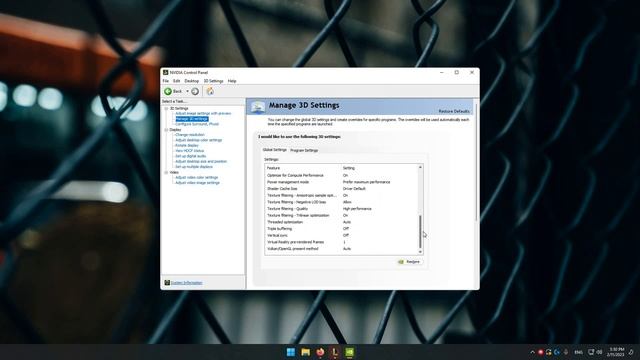Select Adjust image settings with preview
The image size is (640, 360).
[203, 113]
